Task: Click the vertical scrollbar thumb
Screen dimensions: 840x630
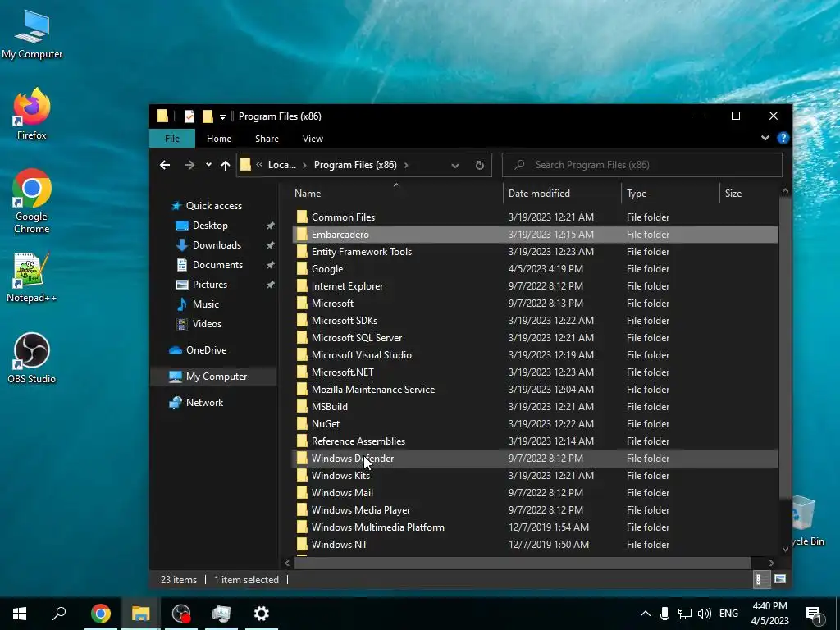Action: (785, 346)
